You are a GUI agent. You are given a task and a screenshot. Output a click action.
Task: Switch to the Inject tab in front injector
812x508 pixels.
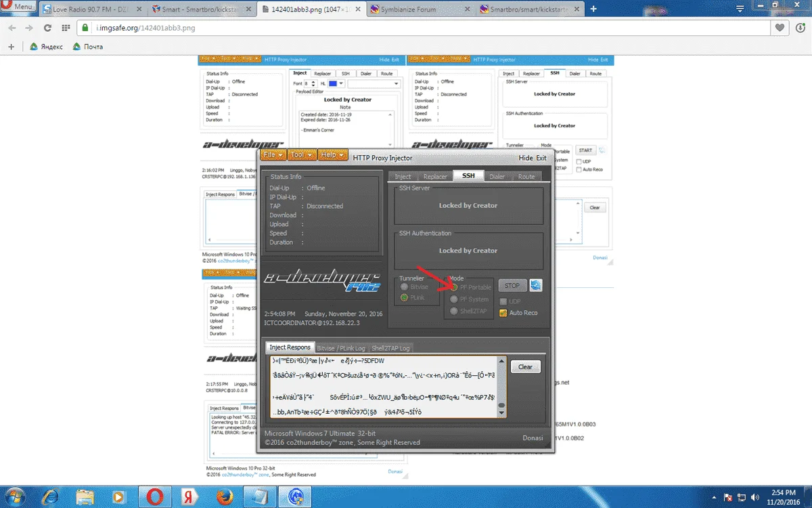pyautogui.click(x=403, y=176)
